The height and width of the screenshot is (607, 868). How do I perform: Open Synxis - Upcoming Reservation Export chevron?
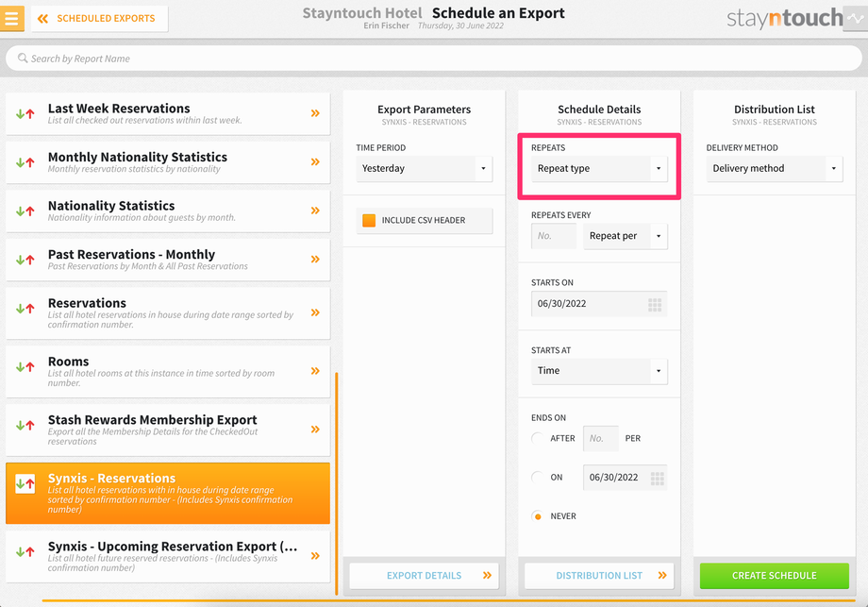coord(315,555)
